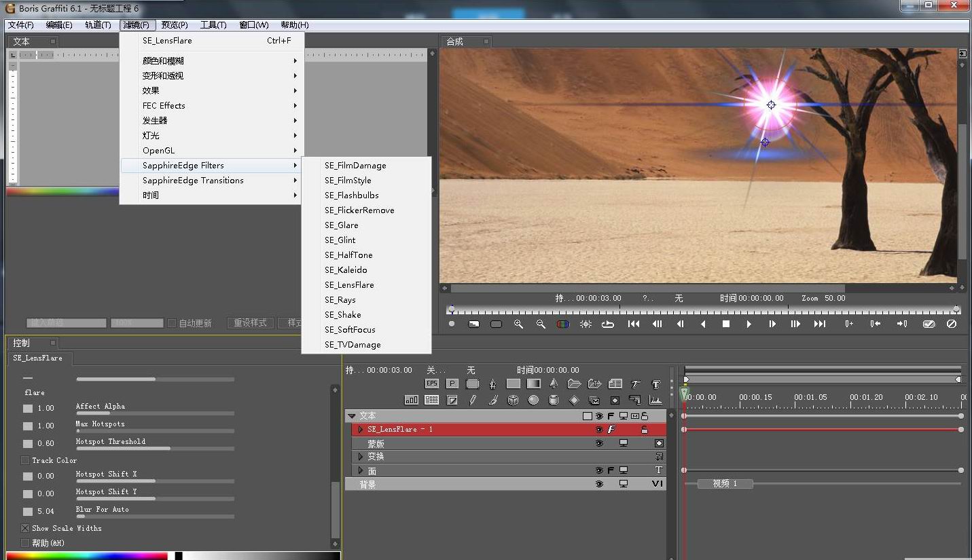
Task: Click the 视频 1 clip on timeline
Action: pyautogui.click(x=725, y=484)
